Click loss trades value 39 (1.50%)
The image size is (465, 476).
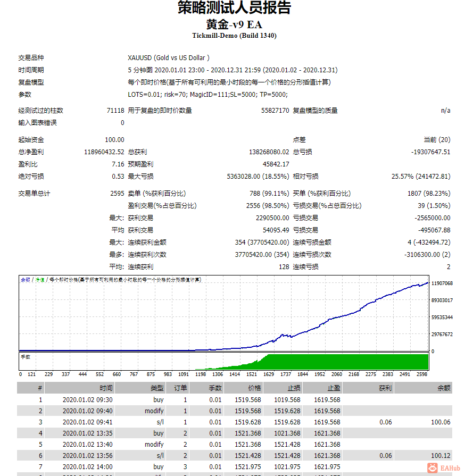point(434,206)
